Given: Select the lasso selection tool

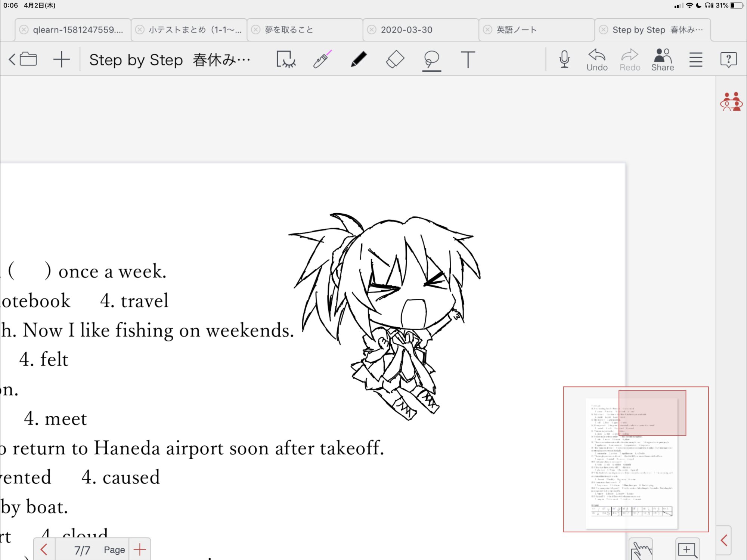Looking at the screenshot, I should [x=431, y=59].
